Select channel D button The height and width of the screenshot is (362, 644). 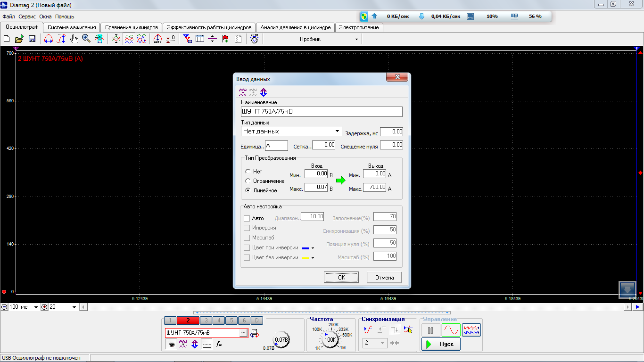click(x=256, y=321)
